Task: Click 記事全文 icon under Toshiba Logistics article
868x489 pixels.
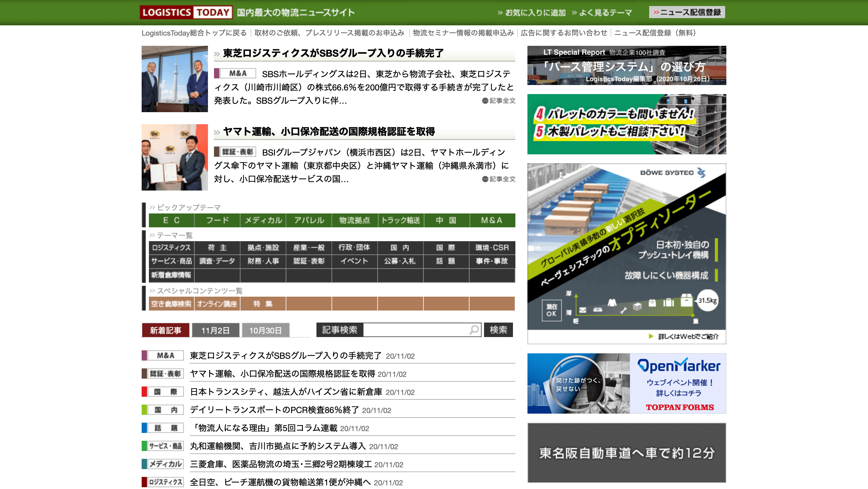Action: (498, 101)
